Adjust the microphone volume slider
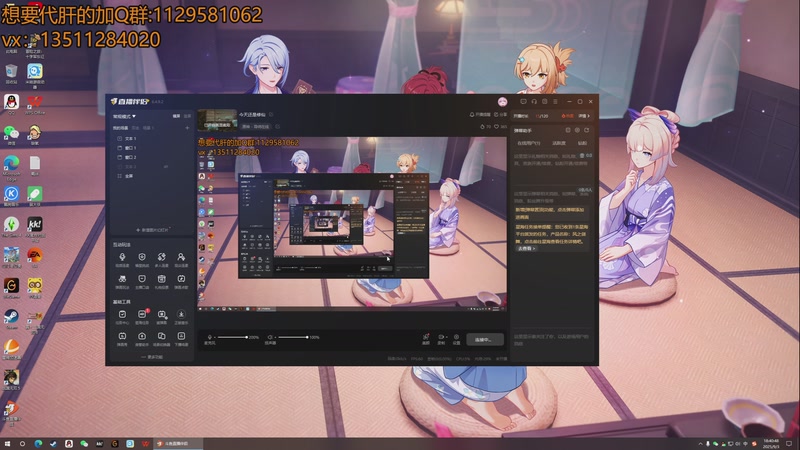 point(232,337)
